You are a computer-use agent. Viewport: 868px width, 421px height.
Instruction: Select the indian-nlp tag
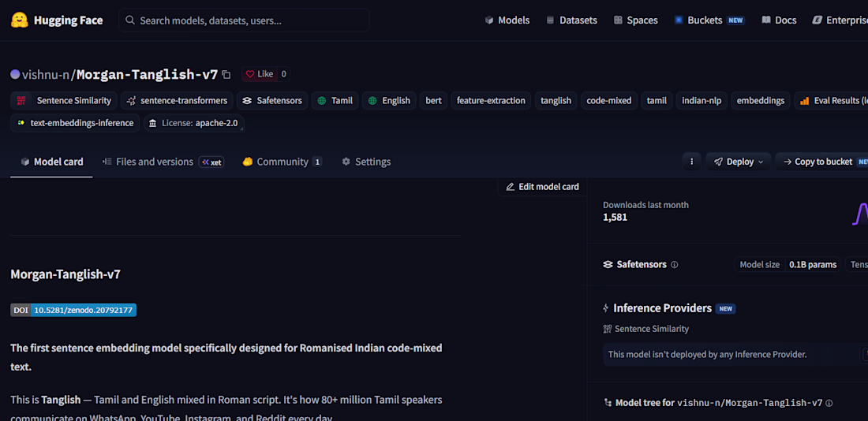pyautogui.click(x=702, y=101)
